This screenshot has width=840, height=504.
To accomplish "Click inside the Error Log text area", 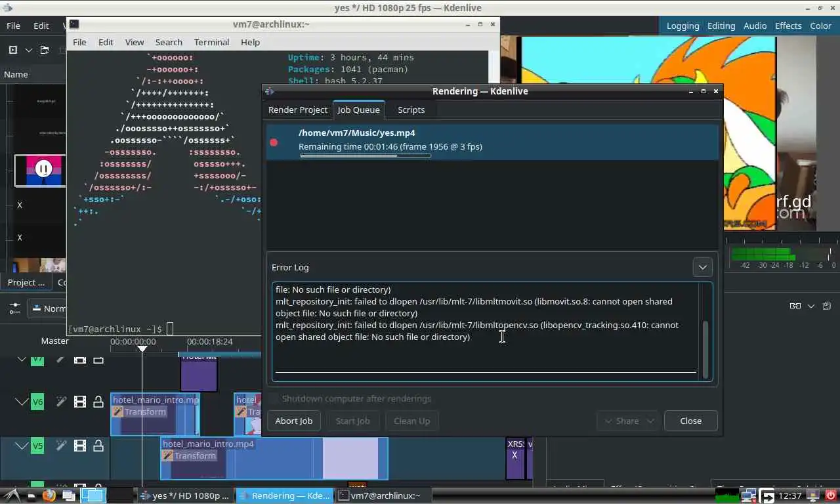I will [x=486, y=331].
